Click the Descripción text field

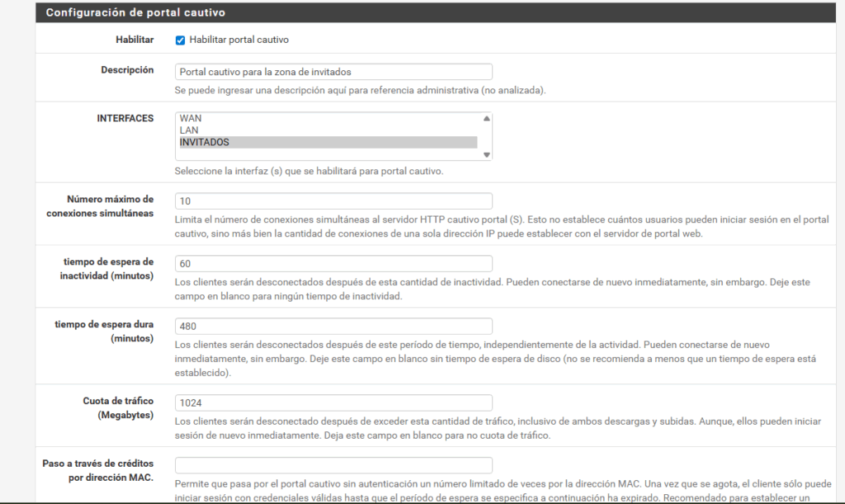click(x=333, y=72)
